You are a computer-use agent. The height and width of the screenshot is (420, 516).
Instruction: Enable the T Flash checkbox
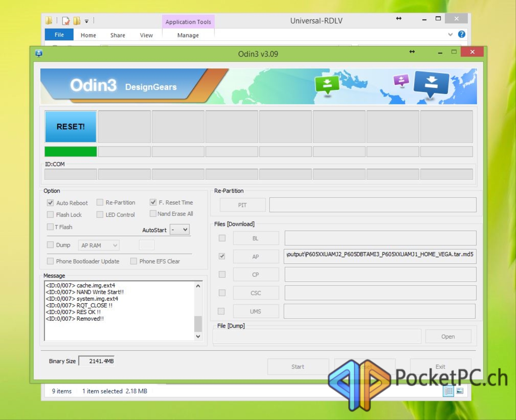[x=50, y=227]
